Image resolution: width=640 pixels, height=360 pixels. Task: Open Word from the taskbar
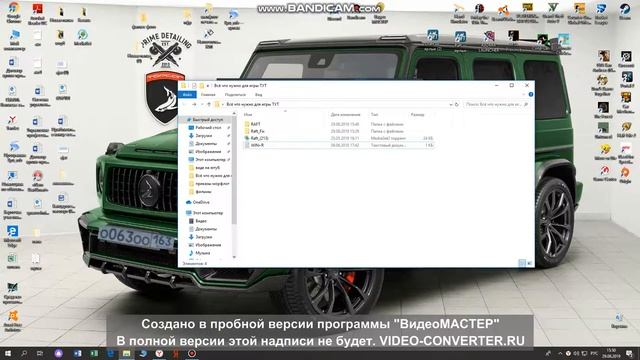(78, 353)
